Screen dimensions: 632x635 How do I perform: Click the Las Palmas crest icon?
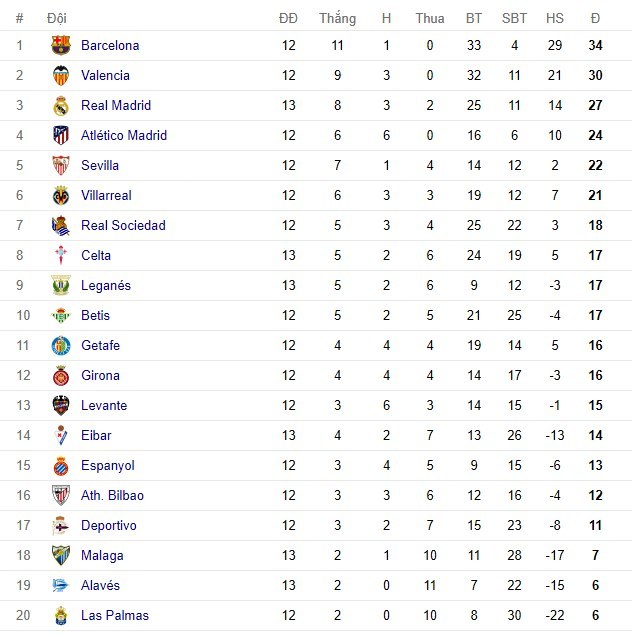point(61,615)
